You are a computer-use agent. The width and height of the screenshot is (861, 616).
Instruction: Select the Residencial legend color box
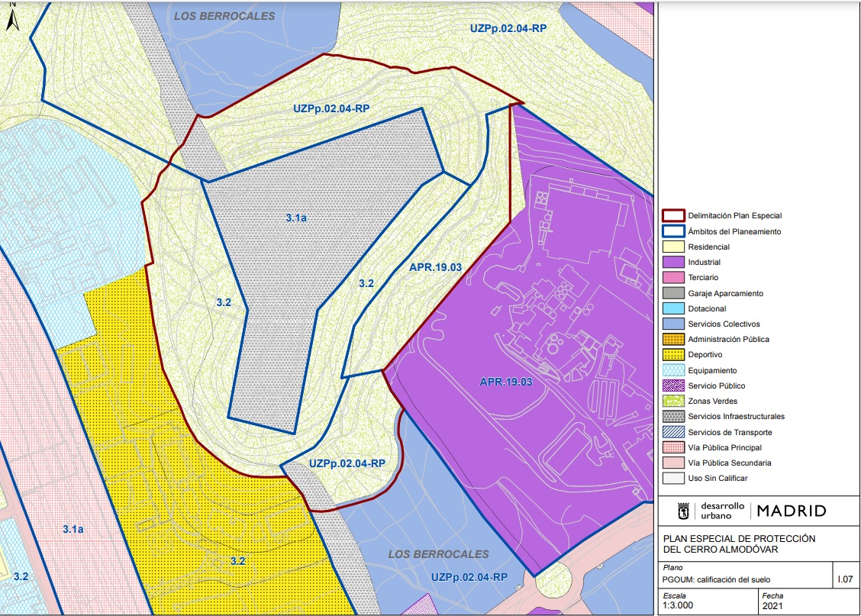673,247
